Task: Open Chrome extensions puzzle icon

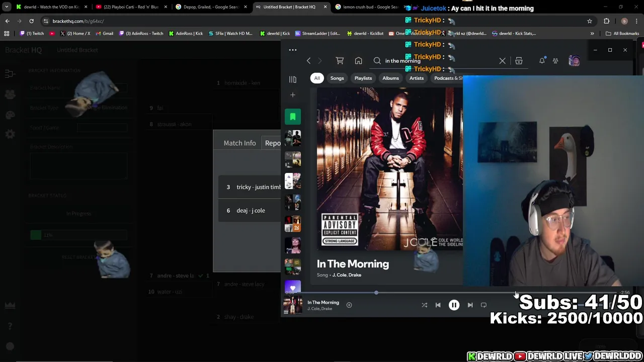Action: click(606, 21)
